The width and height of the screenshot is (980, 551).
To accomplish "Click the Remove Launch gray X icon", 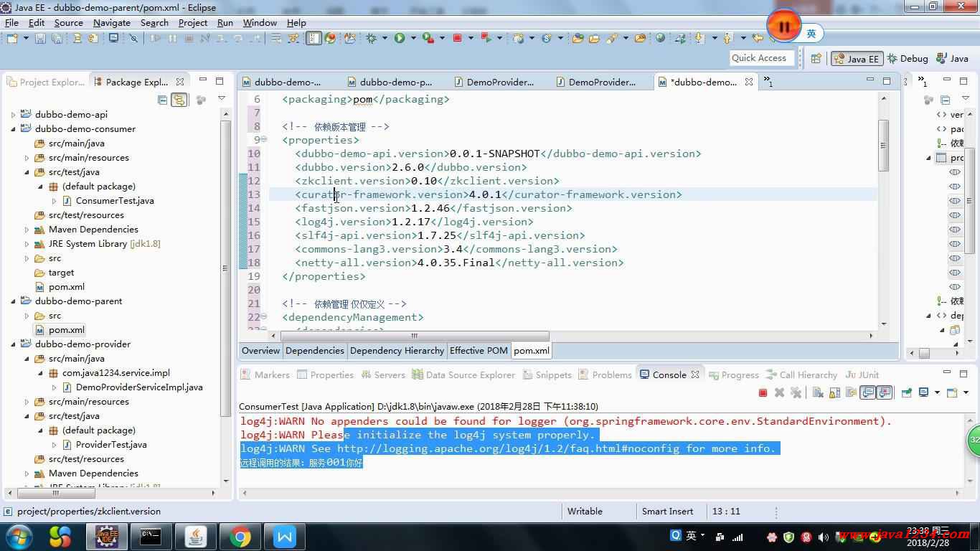I will point(779,392).
